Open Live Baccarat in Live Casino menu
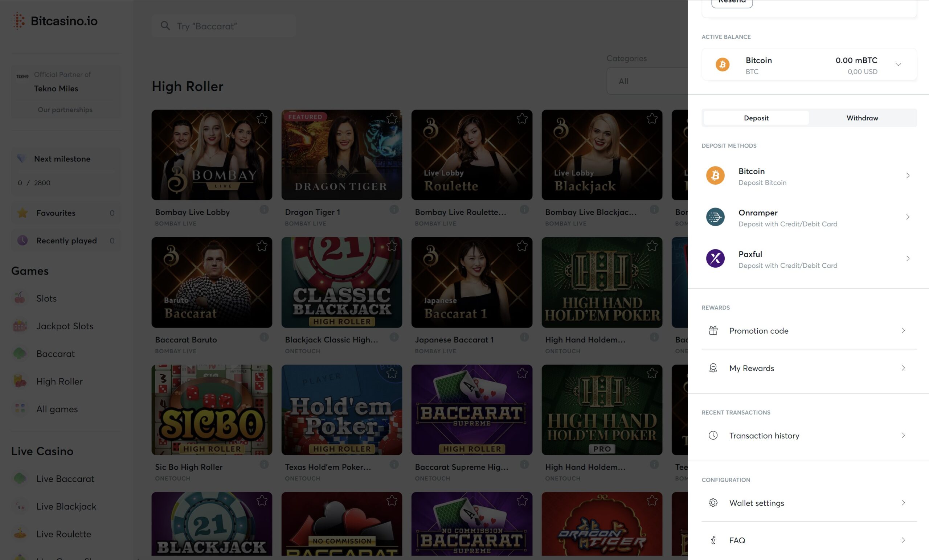Viewport: 929px width, 560px height. tap(65, 479)
